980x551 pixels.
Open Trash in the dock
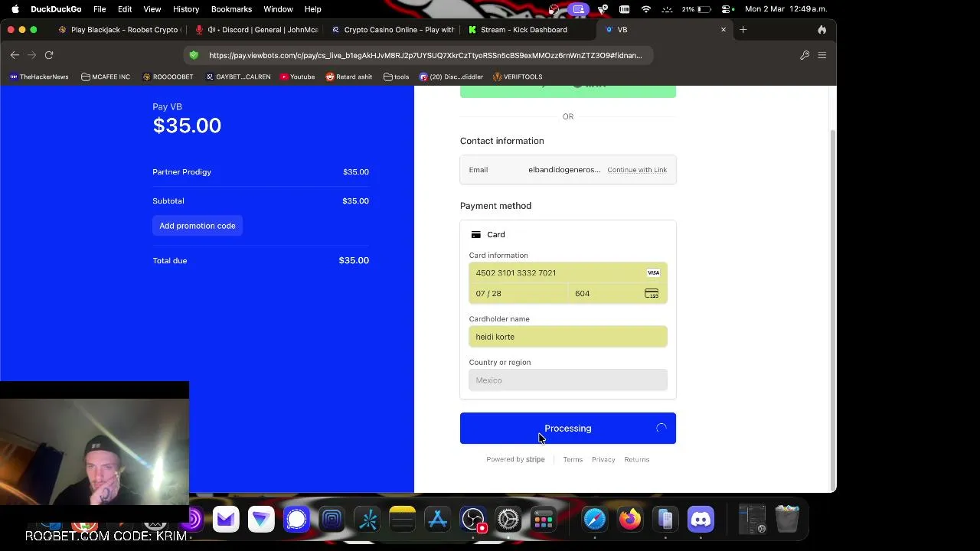pyautogui.click(x=787, y=520)
